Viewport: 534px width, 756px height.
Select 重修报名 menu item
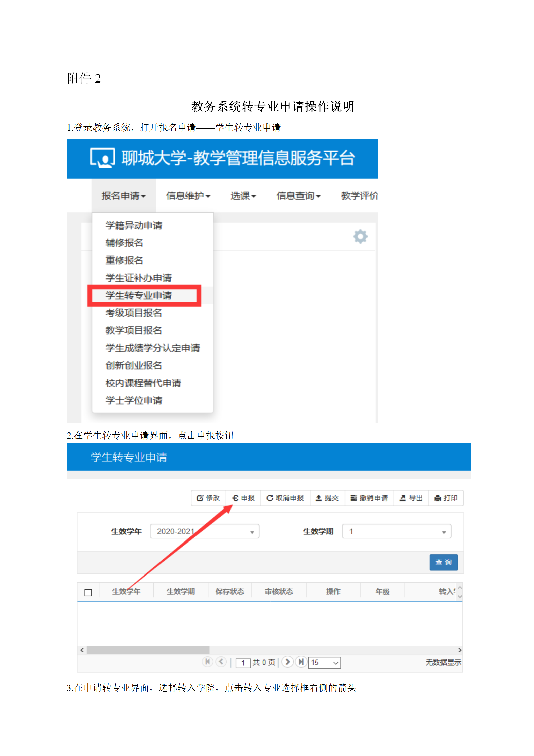pos(124,260)
